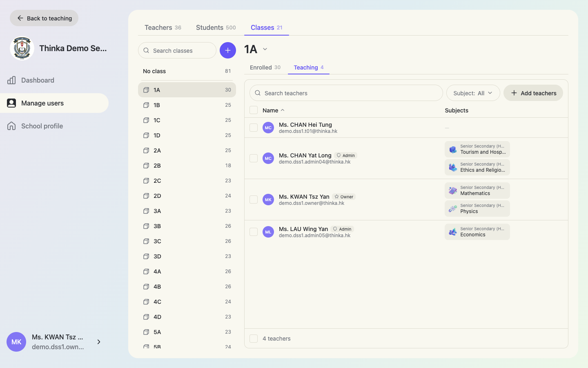This screenshot has width=588, height=368.
Task: Click the Add teachers button
Action: 533,93
